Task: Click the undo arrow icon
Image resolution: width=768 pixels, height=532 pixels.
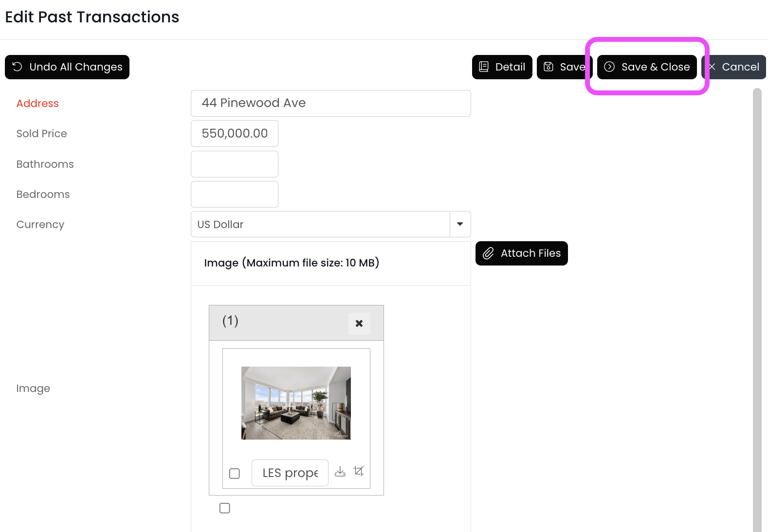Action: pos(17,67)
